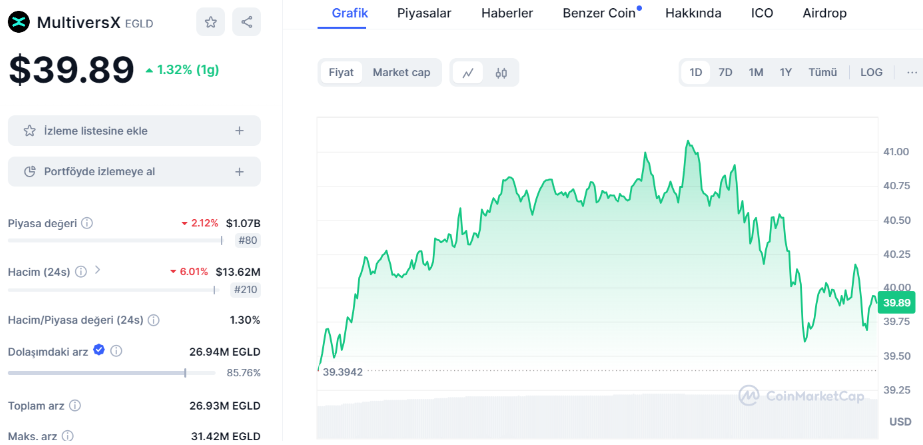Click info icon next to Dolaşımdaki arz
The height and width of the screenshot is (445, 923).
116,351
